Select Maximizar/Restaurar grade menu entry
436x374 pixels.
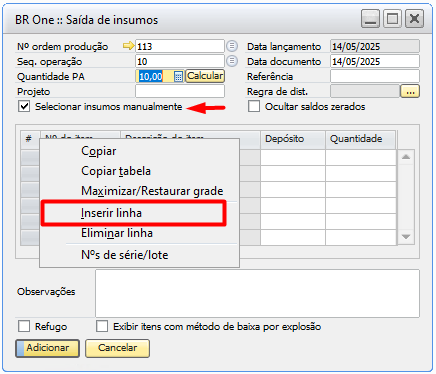pyautogui.click(x=139, y=191)
